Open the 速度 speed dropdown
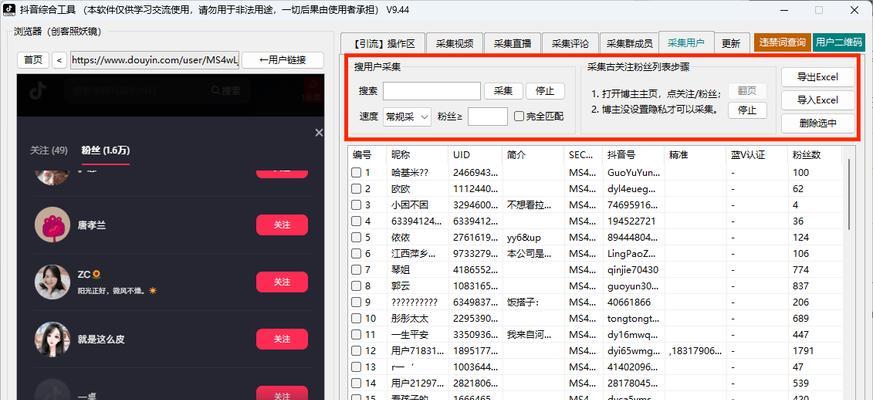This screenshot has width=873, height=400. pyautogui.click(x=407, y=117)
